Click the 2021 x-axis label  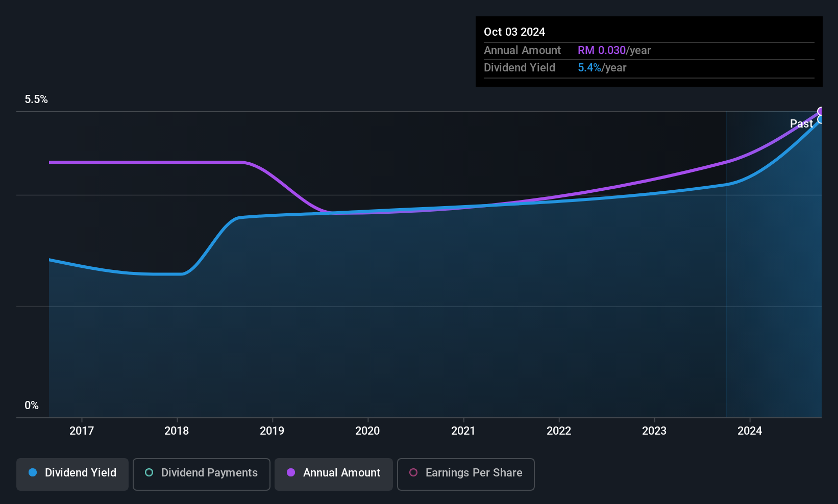pos(463,431)
